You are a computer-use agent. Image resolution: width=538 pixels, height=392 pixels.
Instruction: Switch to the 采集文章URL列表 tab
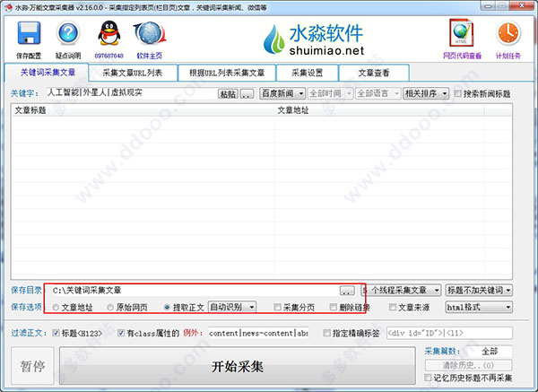133,72
